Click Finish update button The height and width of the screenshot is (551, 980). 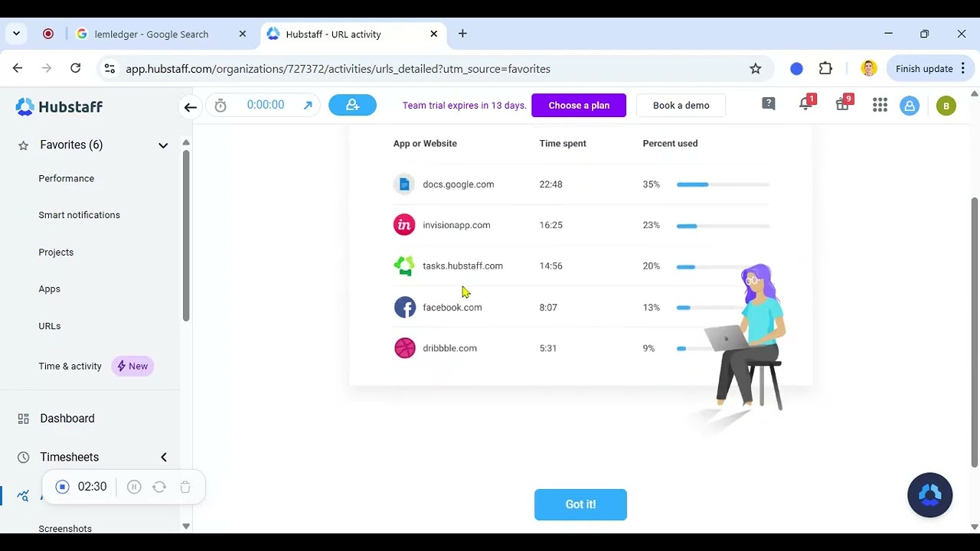(930, 69)
